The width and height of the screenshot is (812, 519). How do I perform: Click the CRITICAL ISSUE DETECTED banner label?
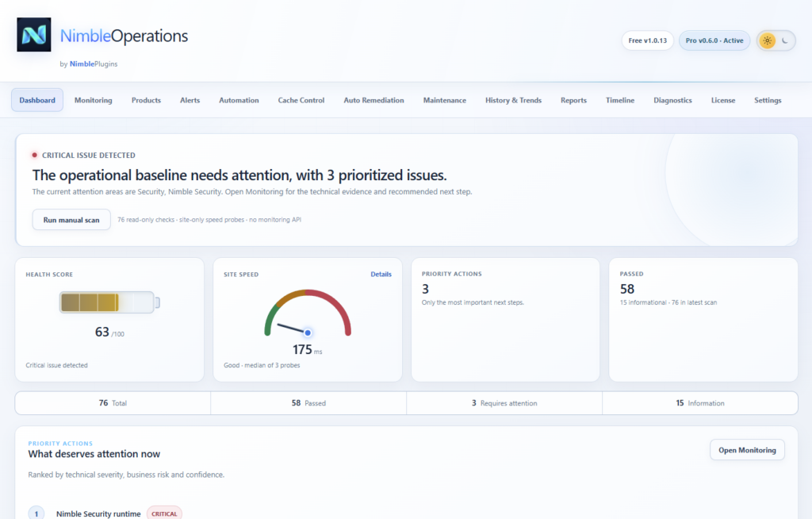pos(89,155)
